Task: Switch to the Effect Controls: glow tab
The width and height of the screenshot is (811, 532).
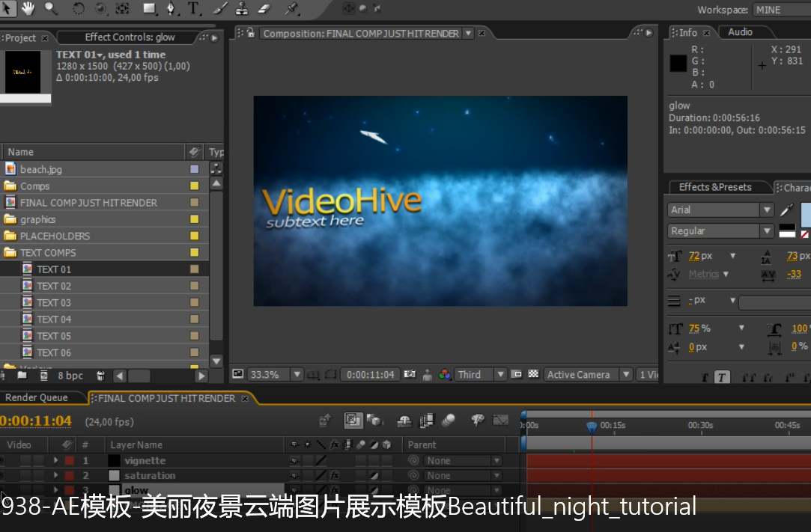Action: (x=130, y=37)
